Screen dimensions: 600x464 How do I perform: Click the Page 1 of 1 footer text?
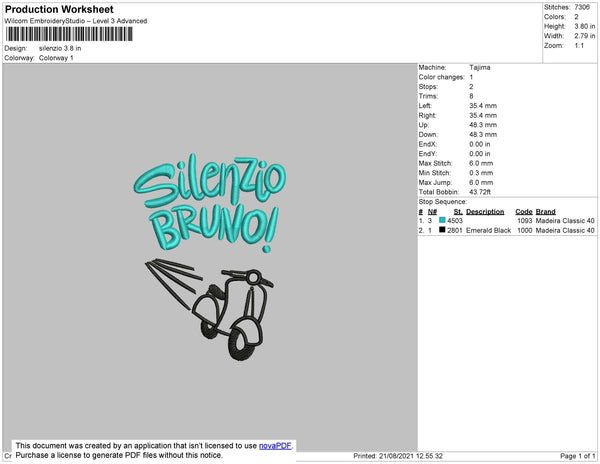tap(577, 456)
